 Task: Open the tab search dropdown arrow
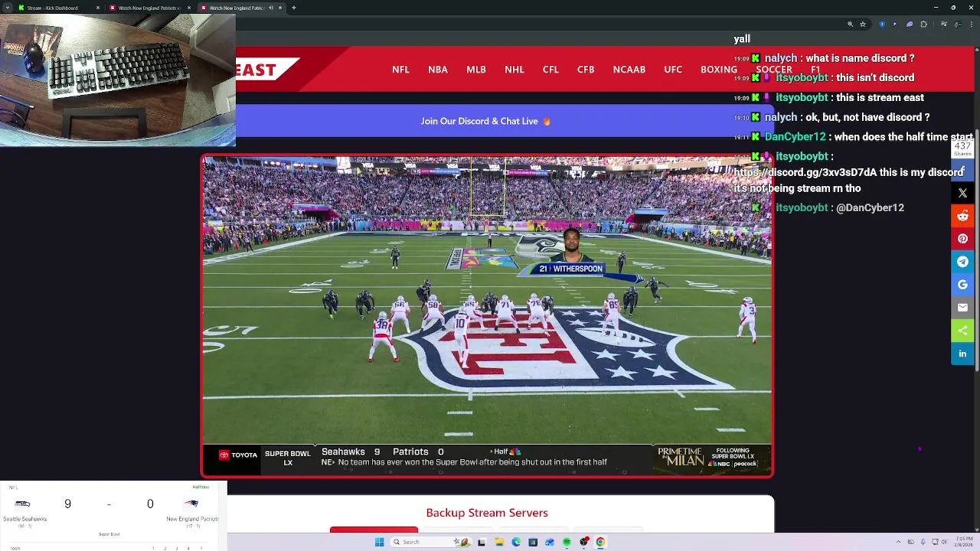pos(8,8)
